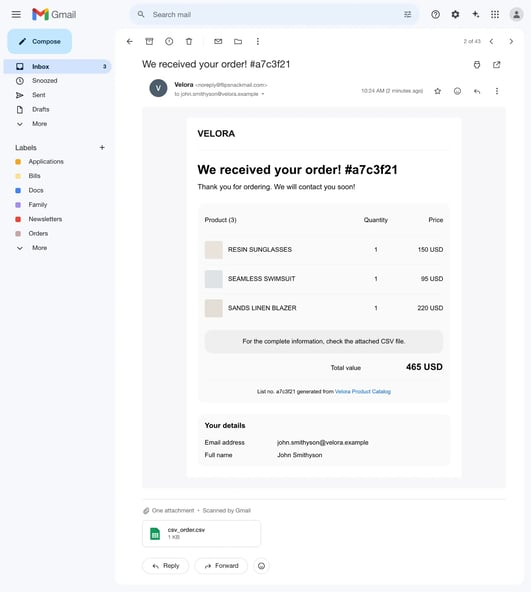Open search options filter icon
The height and width of the screenshot is (592, 531).
click(408, 15)
